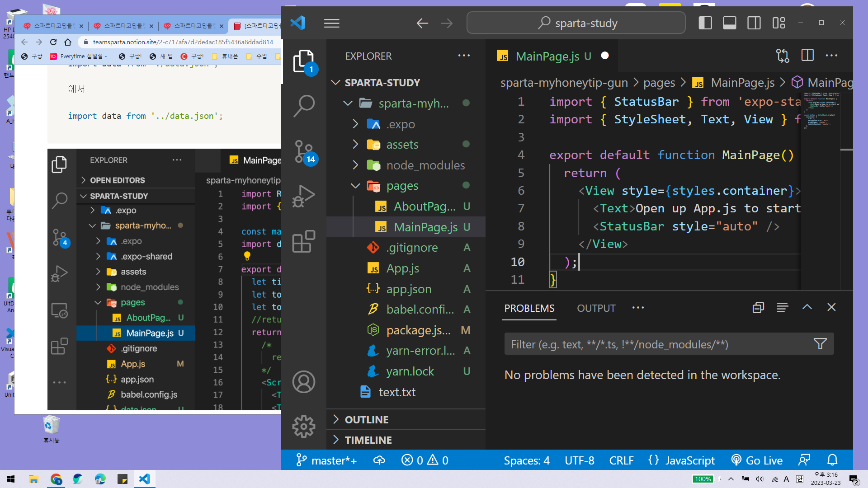Screen dimensions: 868x488
Task: Open the Manage gear icon
Action: (x=303, y=426)
